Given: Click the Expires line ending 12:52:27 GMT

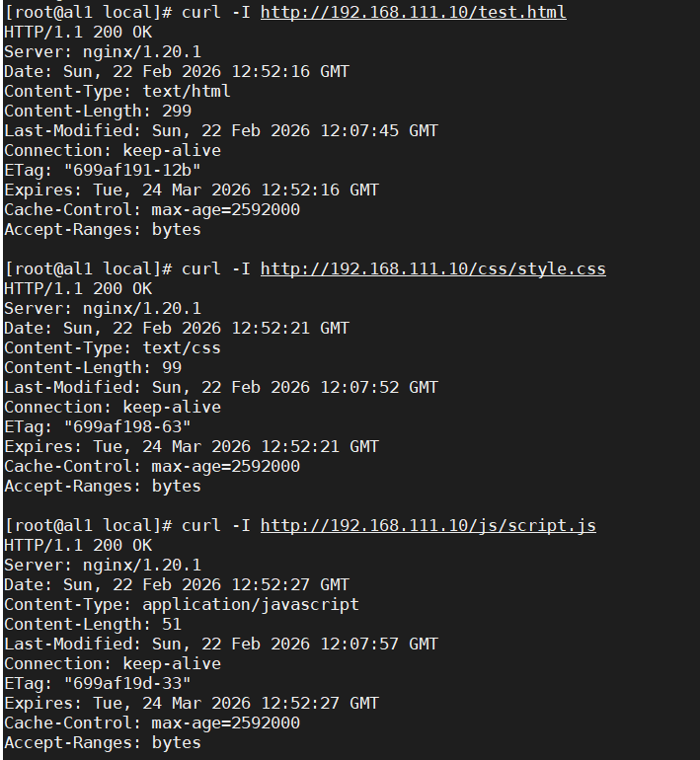Looking at the screenshot, I should pyautogui.click(x=192, y=703).
